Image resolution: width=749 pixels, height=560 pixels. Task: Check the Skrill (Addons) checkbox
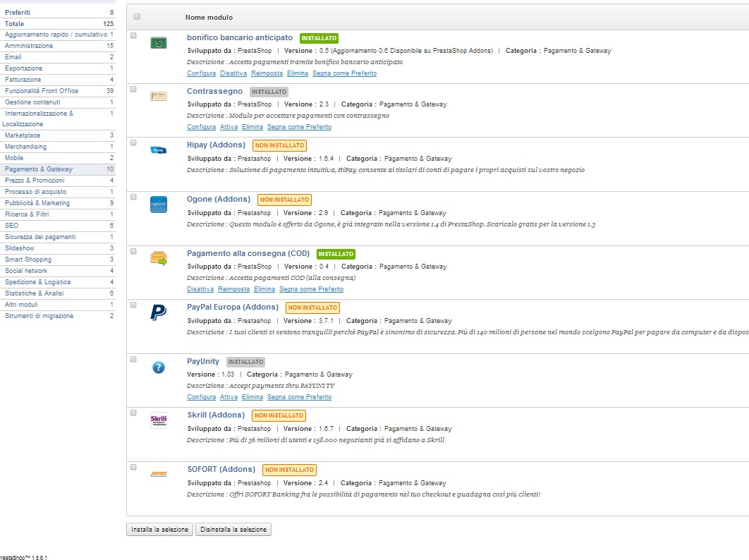[133, 413]
